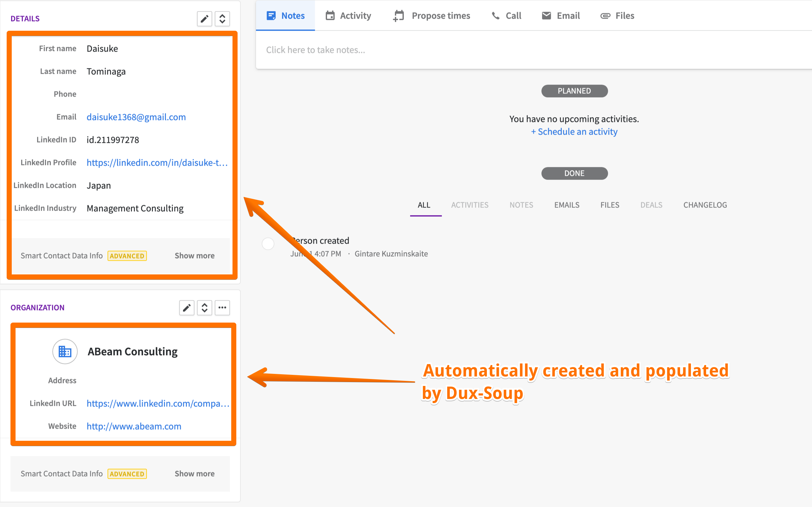The image size is (812, 507).
Task: Click the Files paperclip icon
Action: point(605,16)
